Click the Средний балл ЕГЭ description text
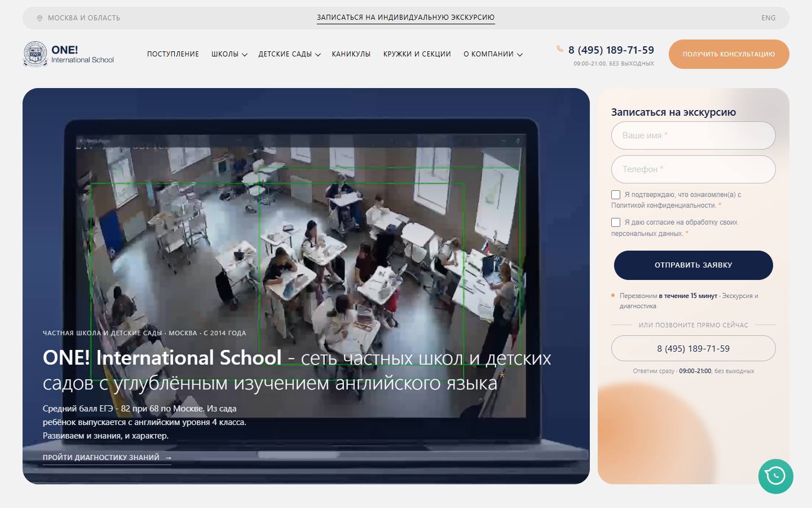 coord(144,422)
